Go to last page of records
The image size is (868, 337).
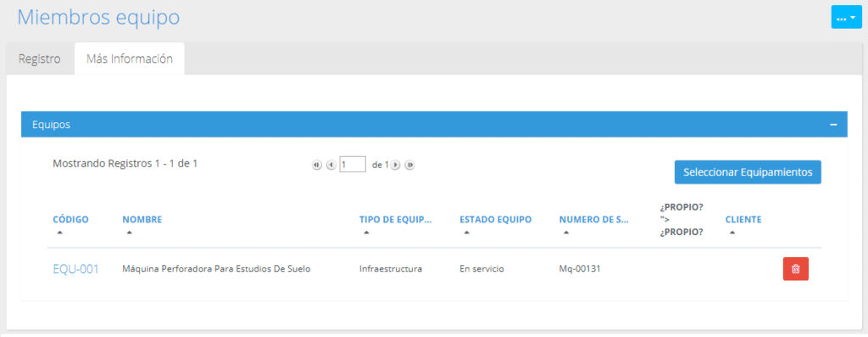click(409, 166)
